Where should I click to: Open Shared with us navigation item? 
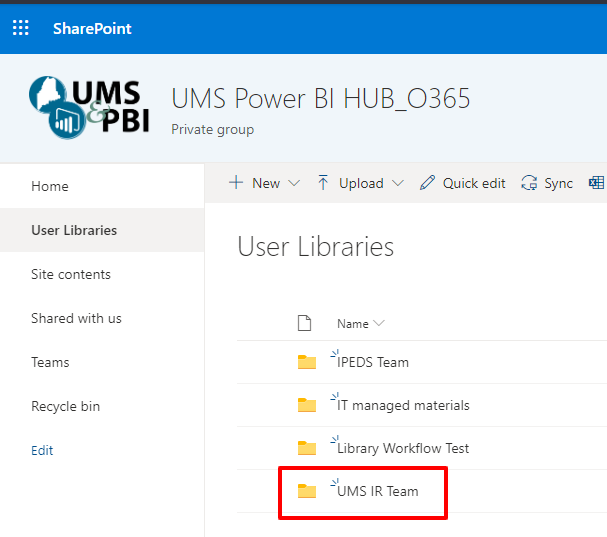(76, 318)
